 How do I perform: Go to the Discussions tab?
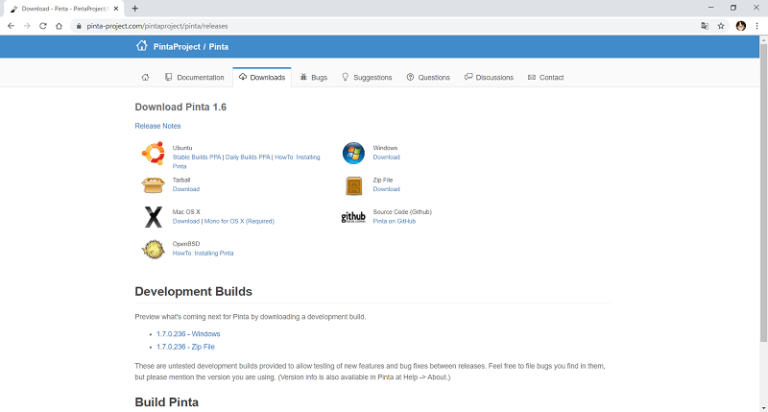coord(489,77)
